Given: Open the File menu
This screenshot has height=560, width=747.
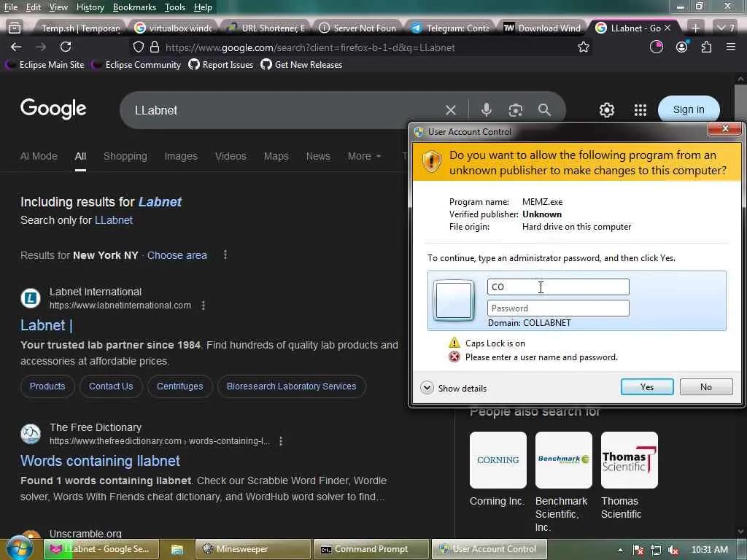Looking at the screenshot, I should pyautogui.click(x=10, y=7).
